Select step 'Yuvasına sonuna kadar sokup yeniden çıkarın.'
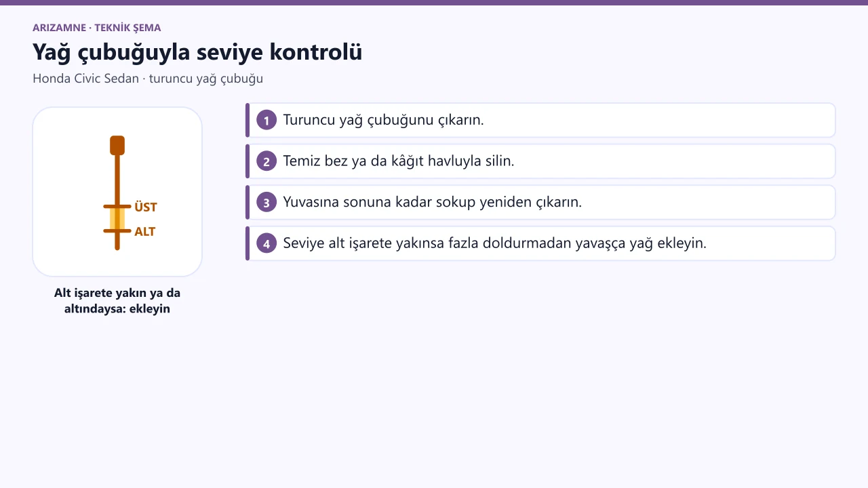 (540, 202)
